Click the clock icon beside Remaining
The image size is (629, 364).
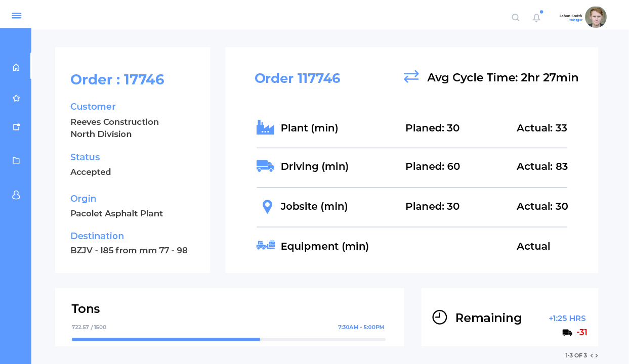pos(440,317)
